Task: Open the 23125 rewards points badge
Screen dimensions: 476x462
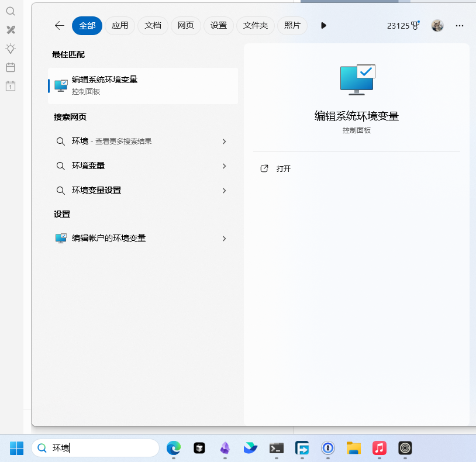Action: [x=403, y=26]
